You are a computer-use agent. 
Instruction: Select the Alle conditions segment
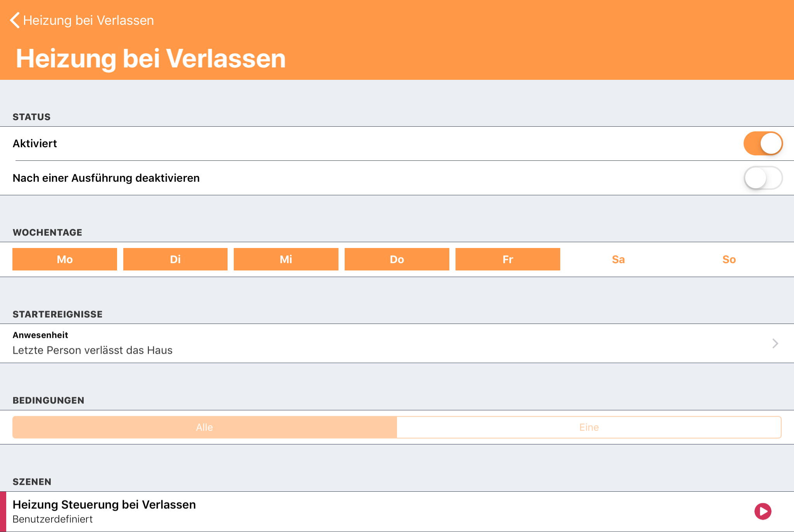click(205, 427)
